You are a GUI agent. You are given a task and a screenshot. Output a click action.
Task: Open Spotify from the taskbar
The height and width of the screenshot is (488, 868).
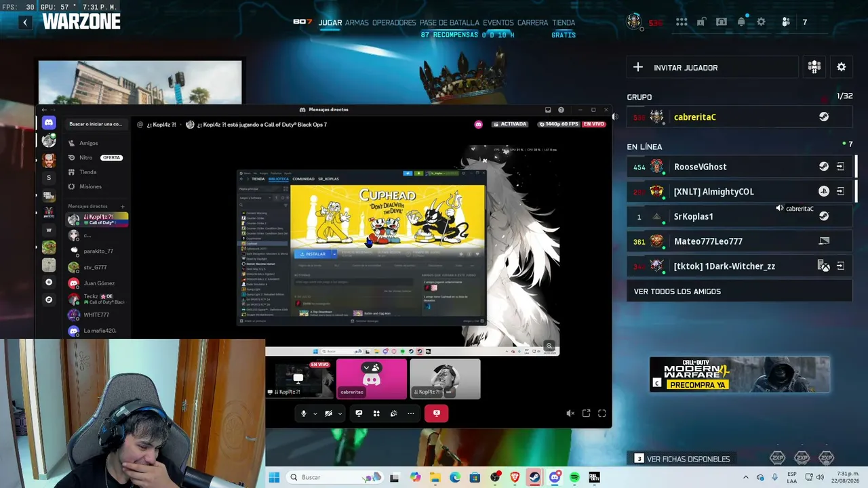[574, 478]
